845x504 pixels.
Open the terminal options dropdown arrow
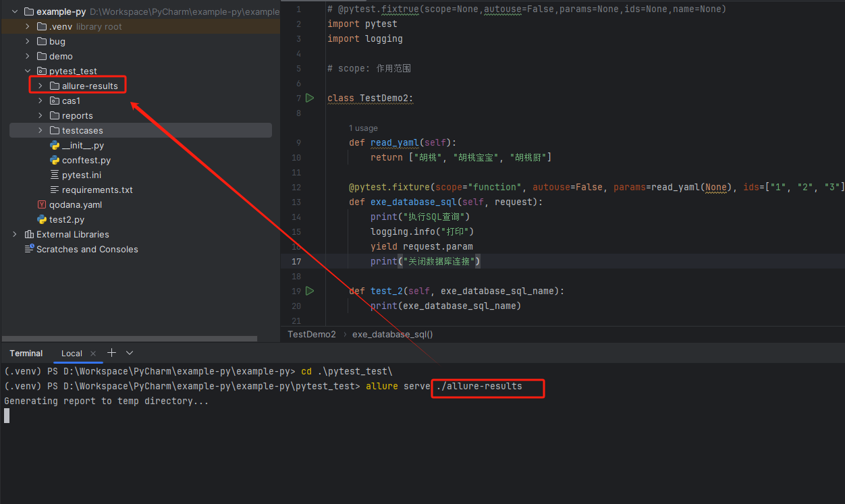coord(130,353)
